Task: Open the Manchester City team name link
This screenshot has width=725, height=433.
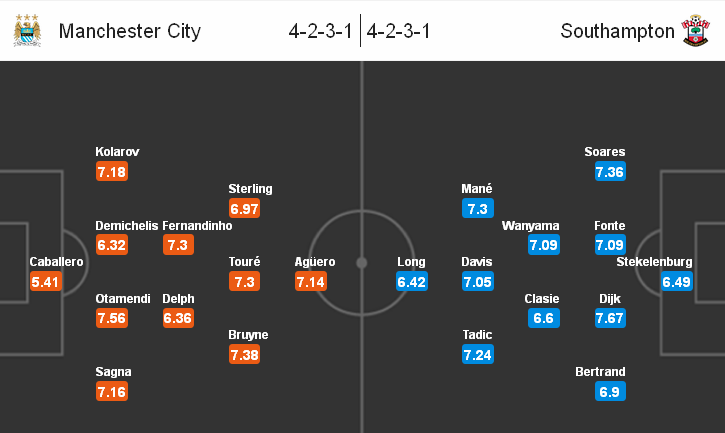Action: [130, 31]
